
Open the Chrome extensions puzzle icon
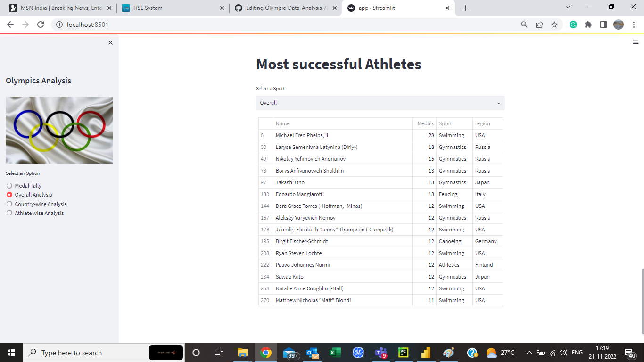(x=588, y=24)
